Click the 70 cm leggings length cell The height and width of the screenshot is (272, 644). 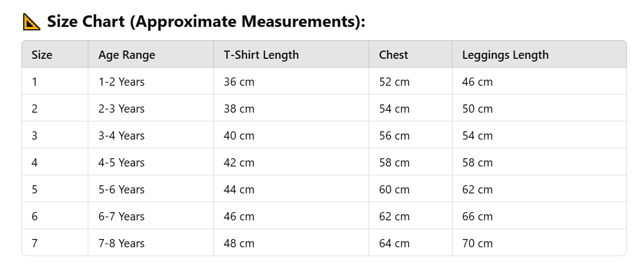[x=539, y=243]
